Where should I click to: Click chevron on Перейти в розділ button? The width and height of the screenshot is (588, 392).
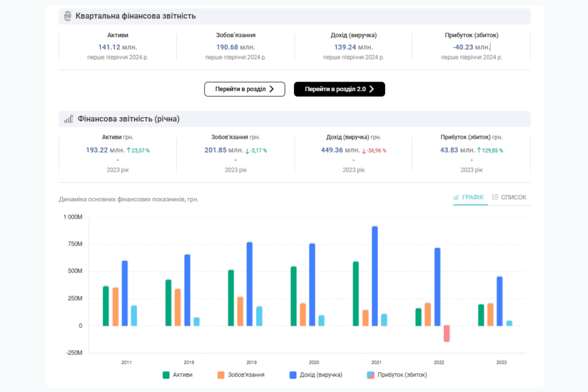tap(272, 89)
